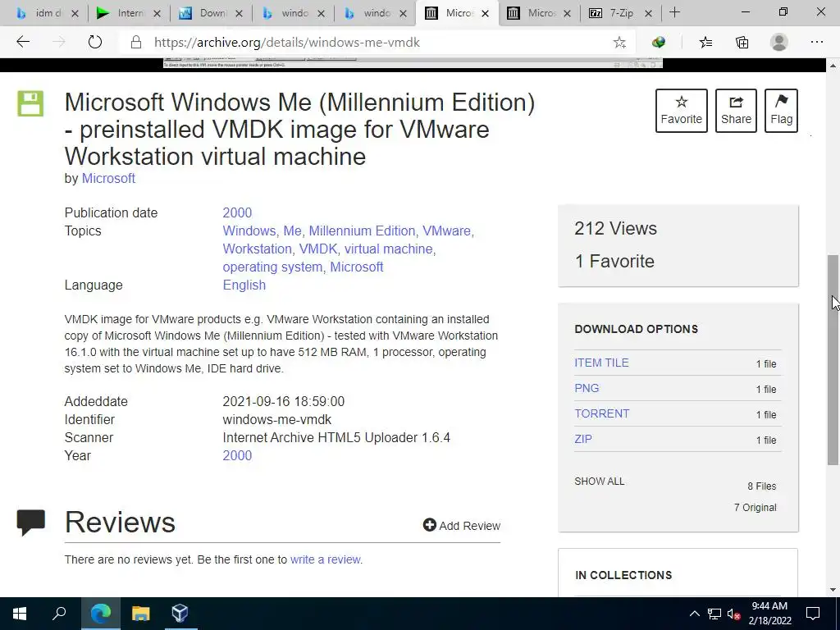The image size is (840, 630).
Task: Open the 2000 publication date link
Action: click(237, 212)
